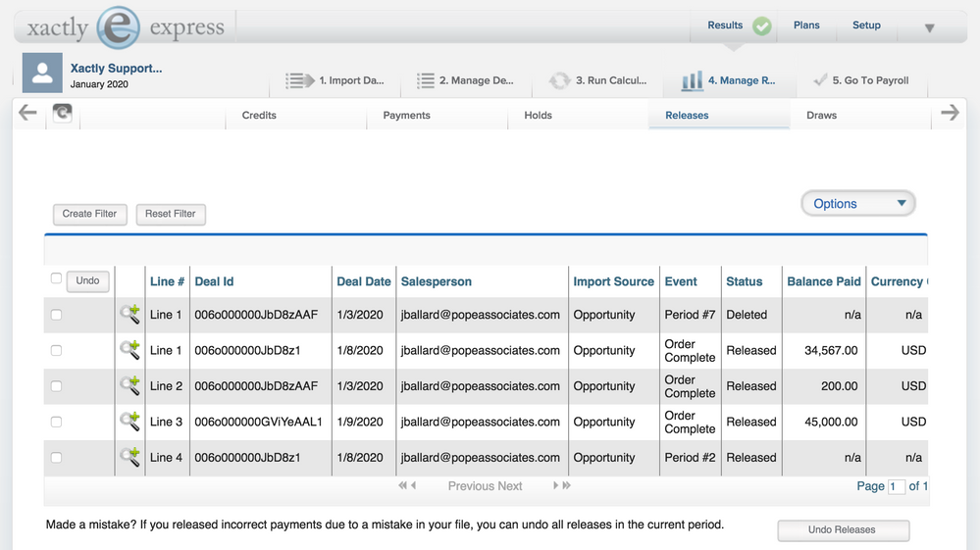Go to step 5. Go To Payroll
This screenshot has width=980, height=550.
870,80
